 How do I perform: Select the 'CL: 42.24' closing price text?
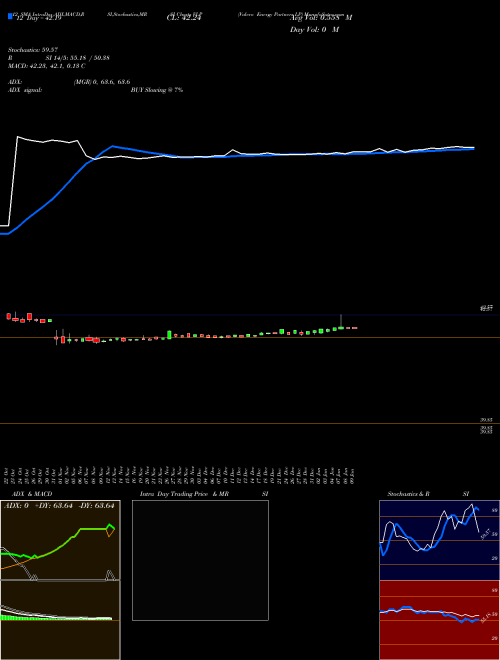184,18
